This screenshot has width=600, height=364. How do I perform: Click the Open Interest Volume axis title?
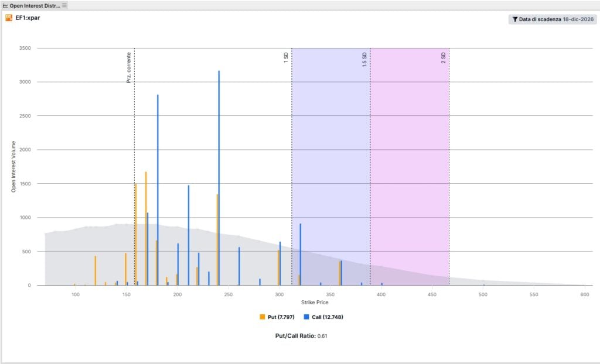coord(13,167)
